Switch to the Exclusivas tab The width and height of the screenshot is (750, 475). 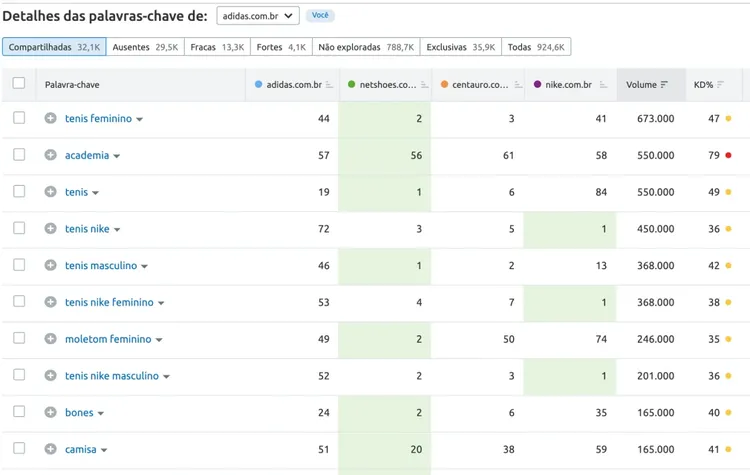(461, 47)
